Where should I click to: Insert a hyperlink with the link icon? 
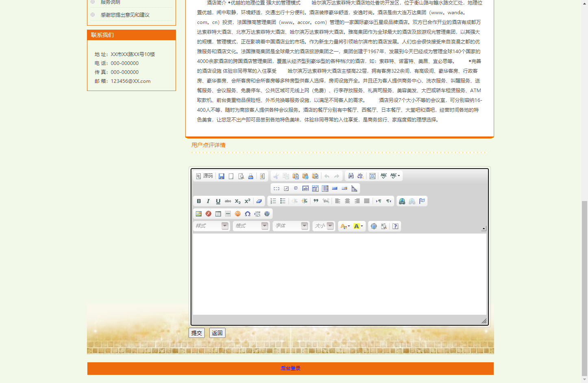pos(402,201)
